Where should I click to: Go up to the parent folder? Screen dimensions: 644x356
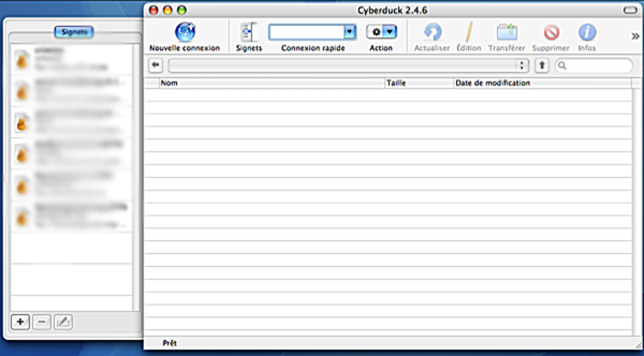point(542,65)
